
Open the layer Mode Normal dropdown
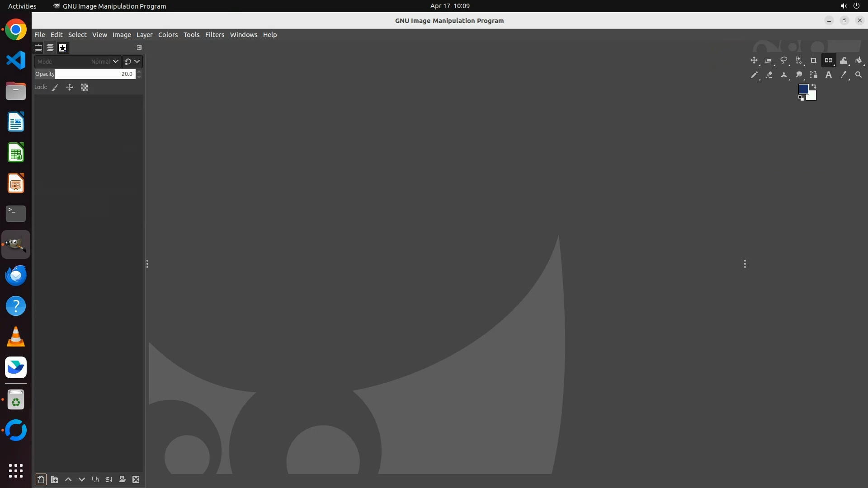(77, 61)
